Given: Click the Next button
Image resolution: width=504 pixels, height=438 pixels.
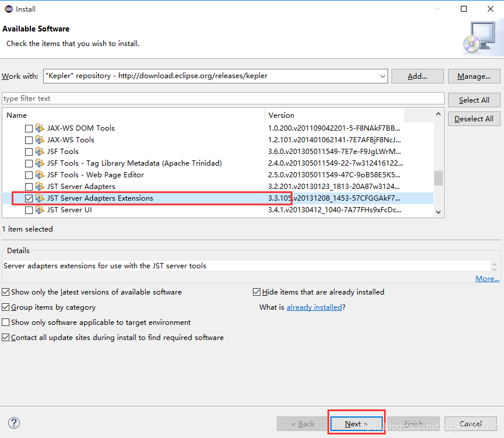Looking at the screenshot, I should (357, 424).
